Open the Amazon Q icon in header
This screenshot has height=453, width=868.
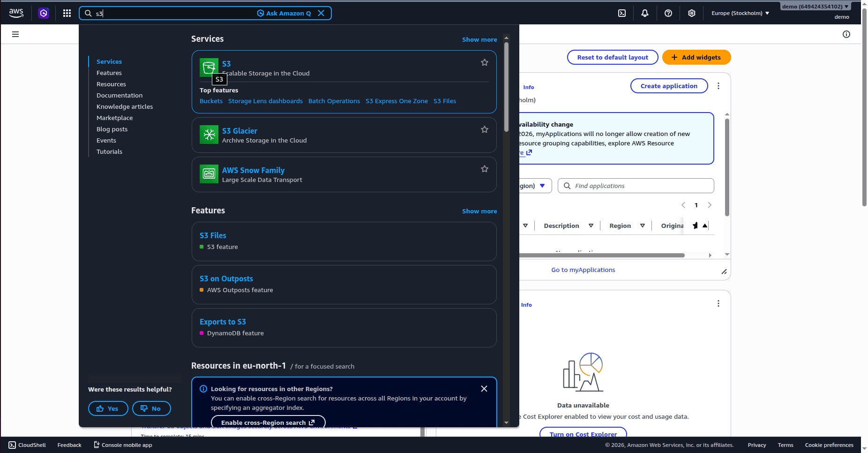click(44, 13)
